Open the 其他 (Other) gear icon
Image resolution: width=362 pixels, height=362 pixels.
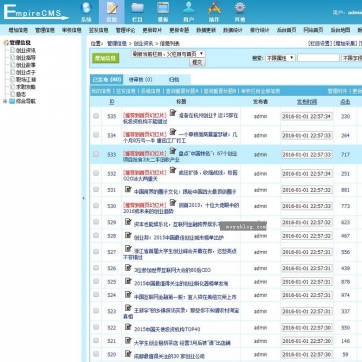(240, 12)
